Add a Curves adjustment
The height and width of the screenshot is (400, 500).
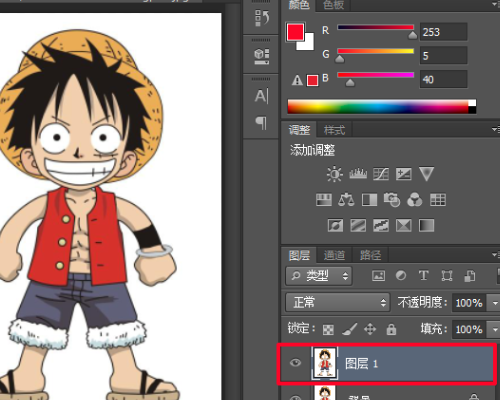tap(381, 174)
